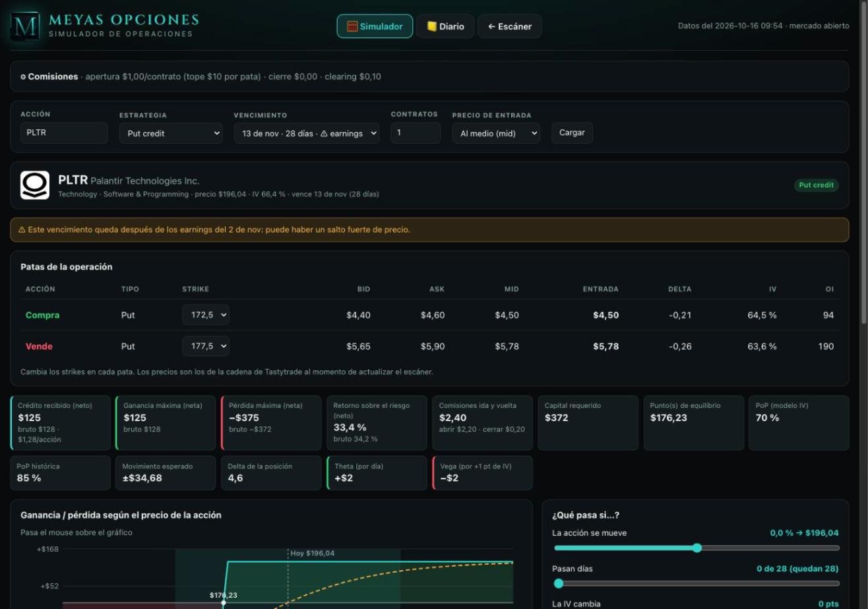Click the 'Vega (por +1 pt de IV)' card
Image resolution: width=868 pixels, height=609 pixels.
coord(482,473)
